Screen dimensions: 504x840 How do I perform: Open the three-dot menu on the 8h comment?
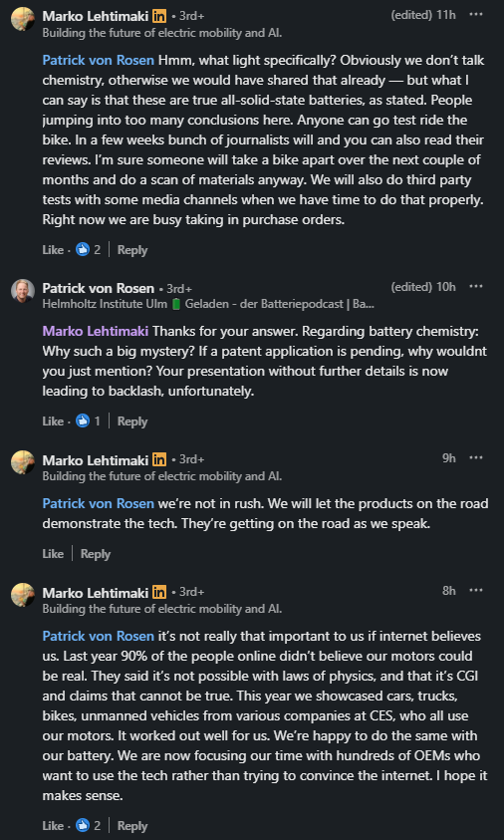(476, 590)
